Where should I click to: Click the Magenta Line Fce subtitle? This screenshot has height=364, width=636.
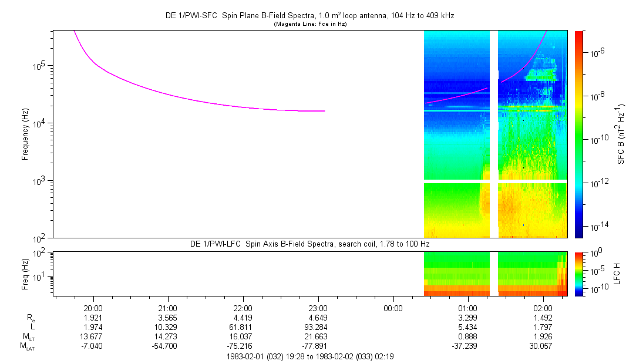coord(310,24)
